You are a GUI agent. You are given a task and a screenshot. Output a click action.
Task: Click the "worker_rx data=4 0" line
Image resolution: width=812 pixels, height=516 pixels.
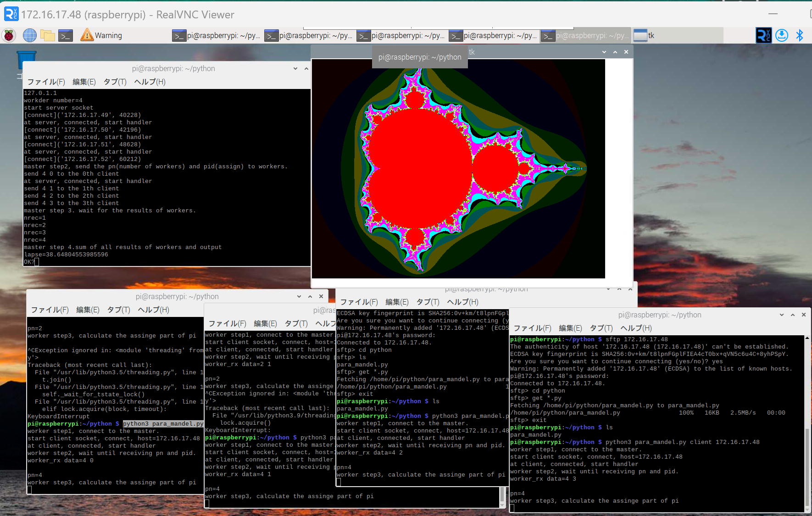click(61, 461)
